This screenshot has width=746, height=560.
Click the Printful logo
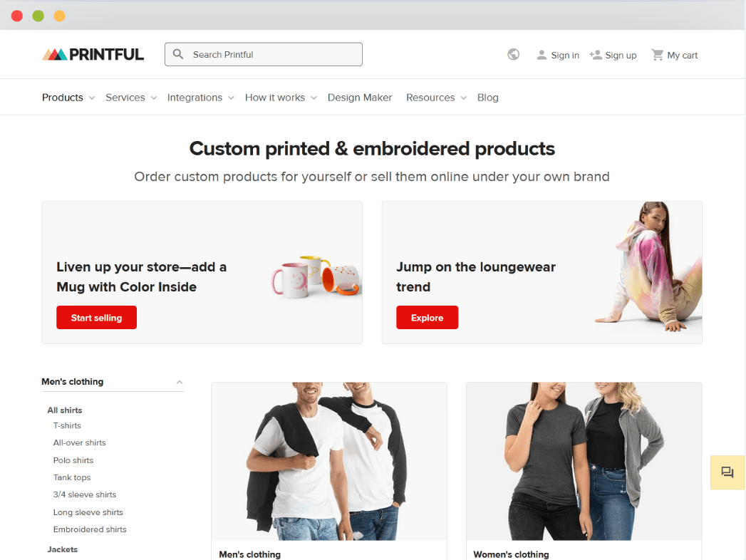(x=93, y=55)
